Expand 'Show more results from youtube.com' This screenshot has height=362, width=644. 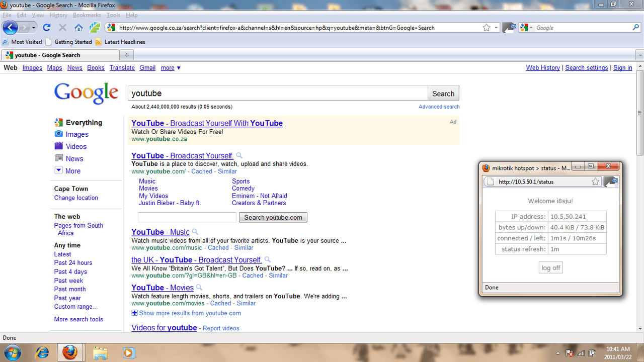[x=186, y=313]
